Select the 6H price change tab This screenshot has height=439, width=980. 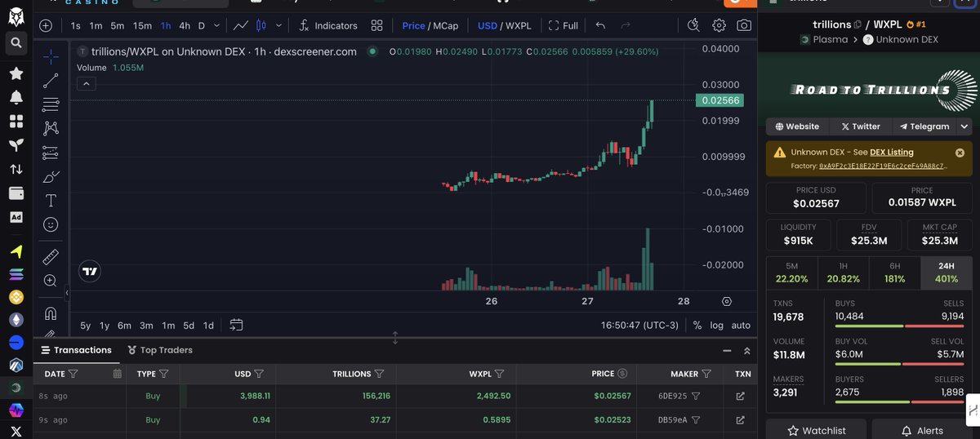pos(895,273)
